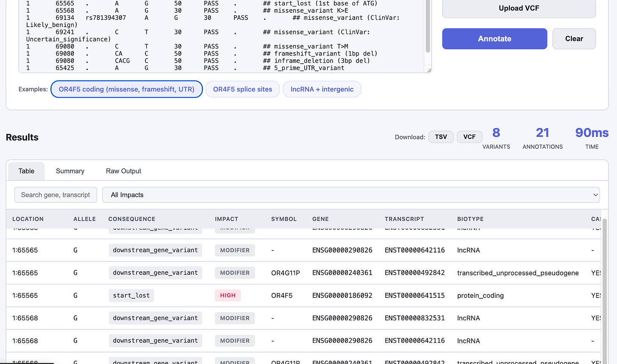This screenshot has height=364, width=617.
Task: Load the OR4F5 splice sites example
Action: (242, 89)
